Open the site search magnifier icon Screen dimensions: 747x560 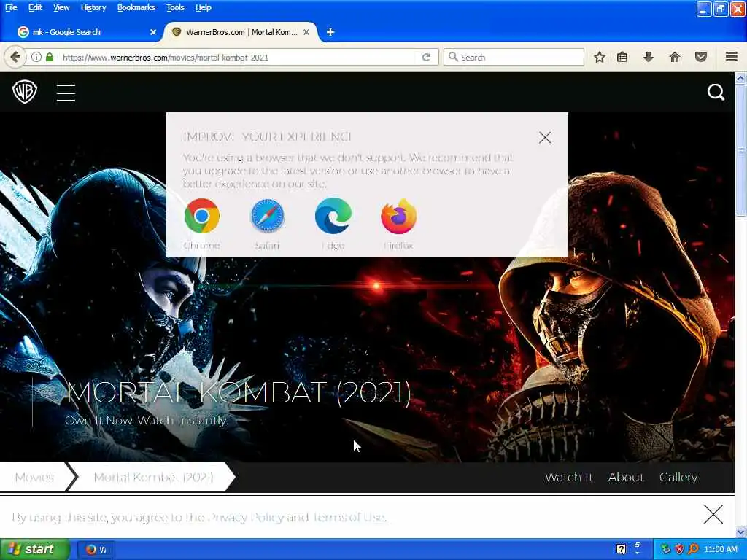coord(716,92)
